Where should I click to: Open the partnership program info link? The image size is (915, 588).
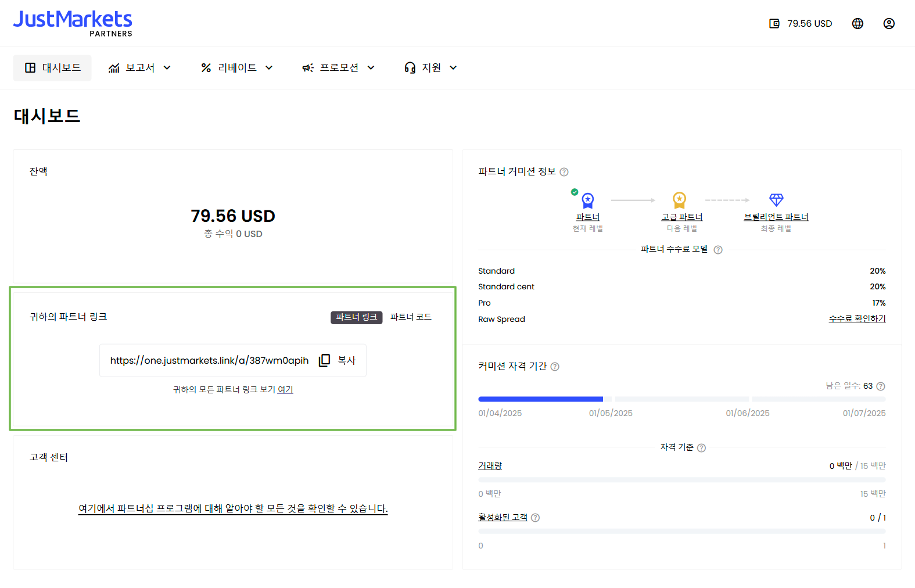(x=233, y=509)
